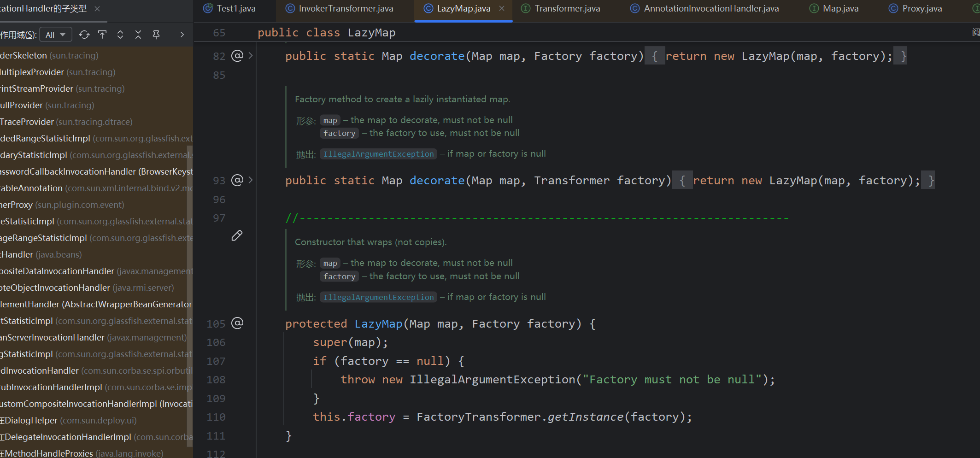Expand the folded method at line 93
980x458 pixels.
[x=251, y=180]
